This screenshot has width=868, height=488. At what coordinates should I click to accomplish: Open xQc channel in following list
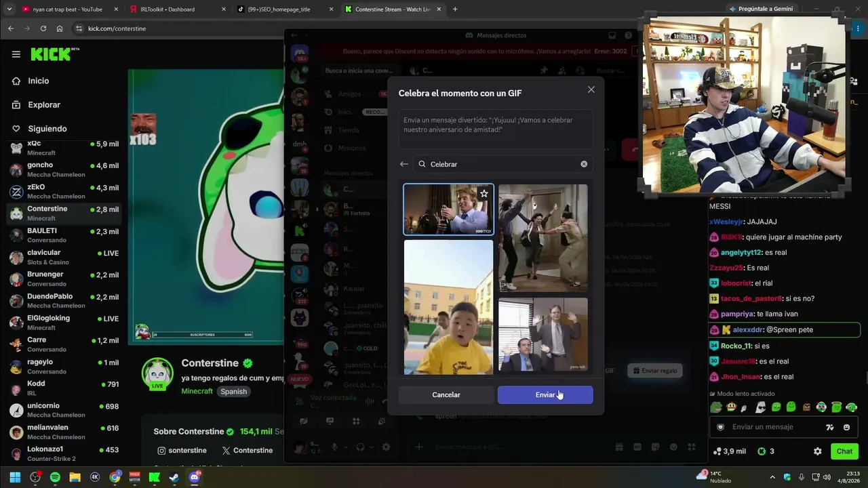tap(64, 148)
